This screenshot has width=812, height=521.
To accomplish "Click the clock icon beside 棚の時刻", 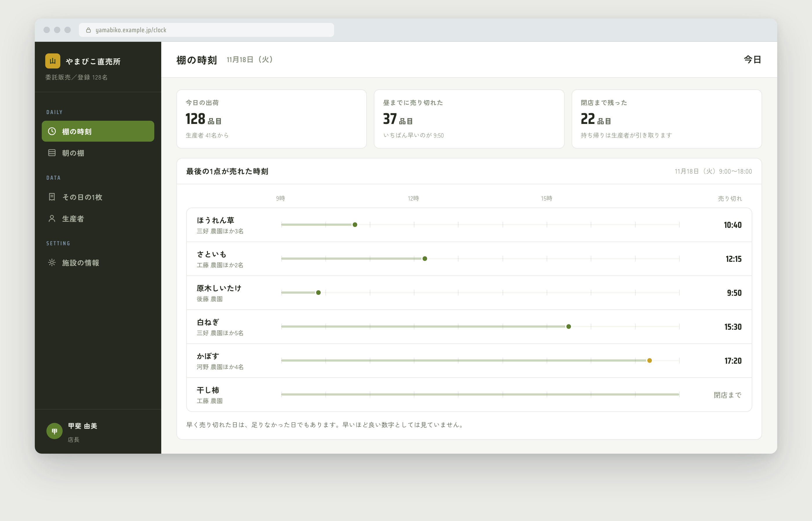I will tap(52, 131).
